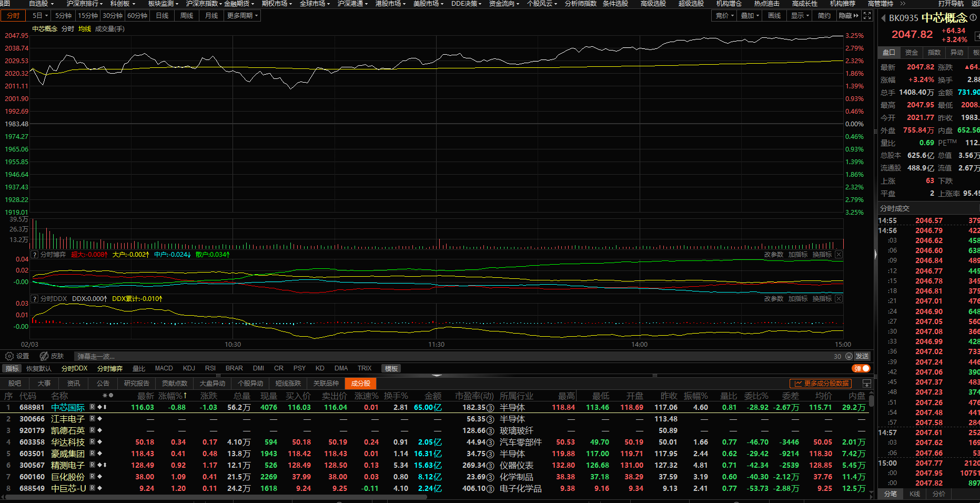Switch to the 资金 tab in side panel
Image resolution: width=980 pixels, height=503 pixels.
[911, 53]
